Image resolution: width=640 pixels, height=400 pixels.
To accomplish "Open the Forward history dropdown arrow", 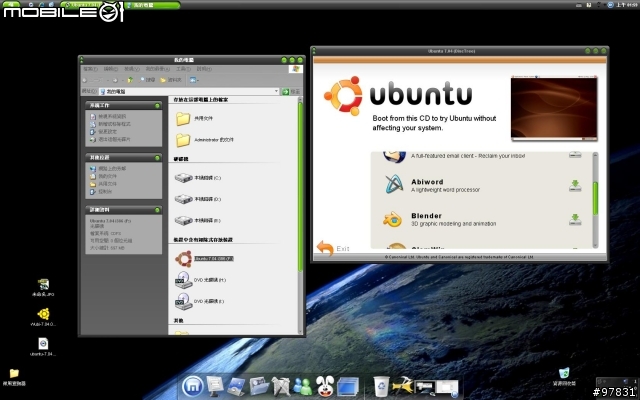I will pyautogui.click(x=122, y=80).
